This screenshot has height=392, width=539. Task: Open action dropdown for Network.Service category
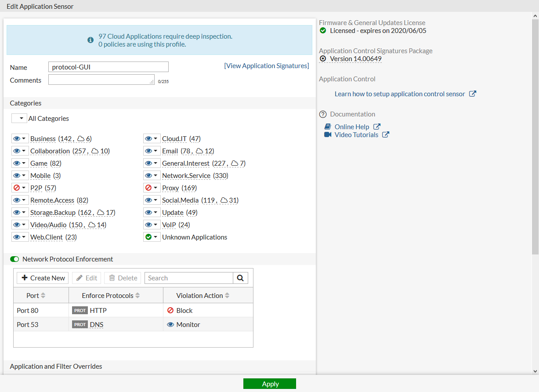[x=152, y=175]
